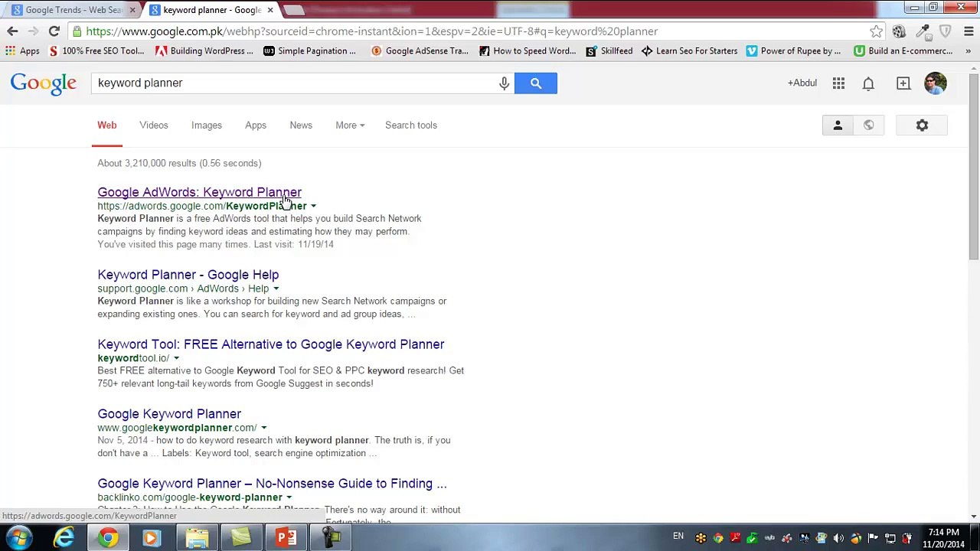Open the Power of Rupee by... bookmark

coord(794,51)
